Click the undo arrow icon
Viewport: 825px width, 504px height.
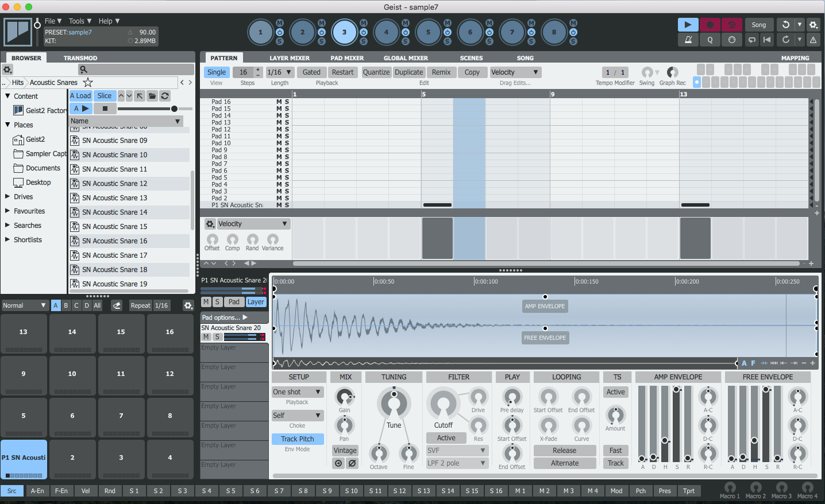785,25
